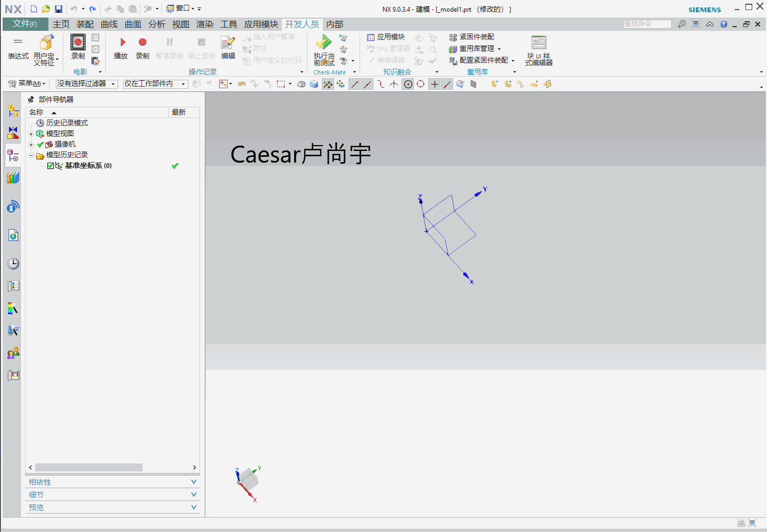Image resolution: width=767 pixels, height=532 pixels.
Task: Open the 表达式 (Expressions) tool
Action: tap(18, 48)
